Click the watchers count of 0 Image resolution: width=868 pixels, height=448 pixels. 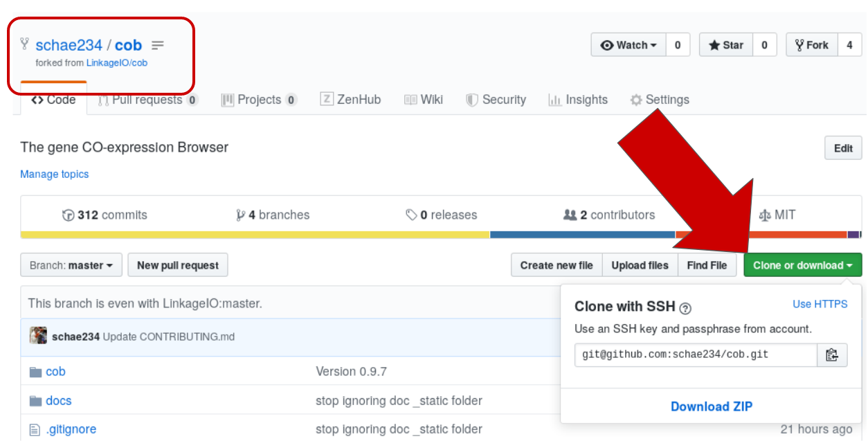678,45
